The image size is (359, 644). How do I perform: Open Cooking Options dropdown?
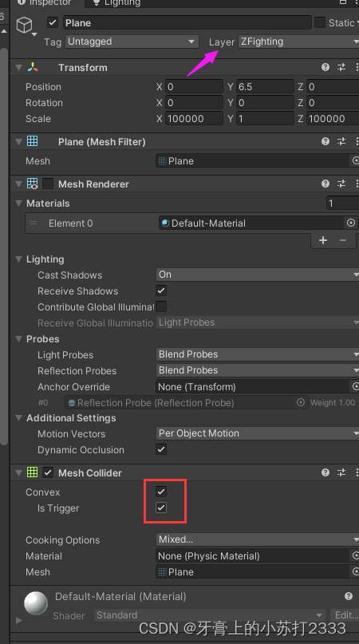click(258, 539)
